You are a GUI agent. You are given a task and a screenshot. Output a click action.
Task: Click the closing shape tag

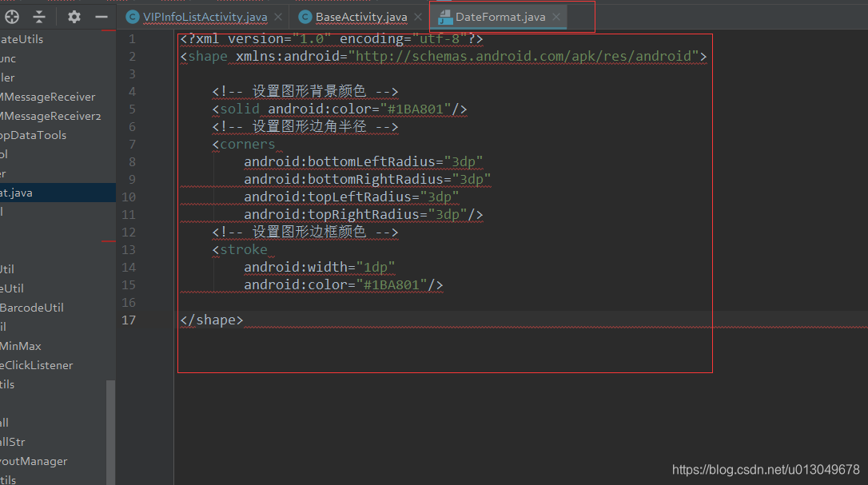[x=212, y=320]
